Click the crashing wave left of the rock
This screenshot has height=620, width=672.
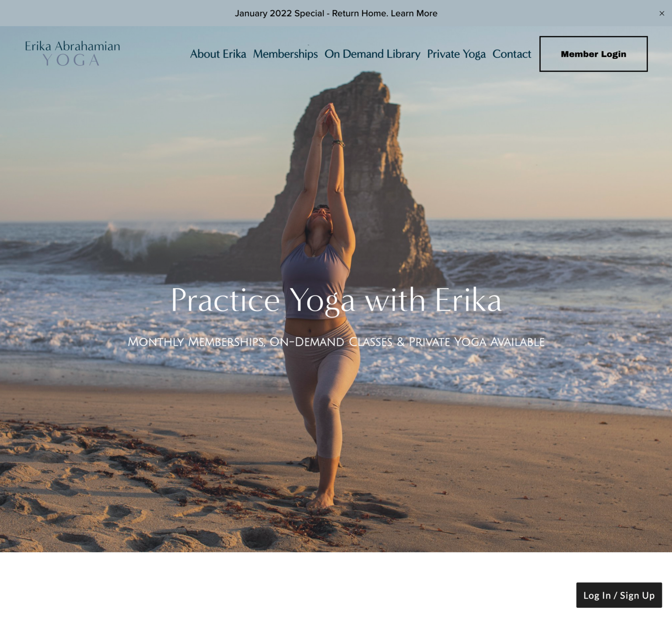point(144,245)
